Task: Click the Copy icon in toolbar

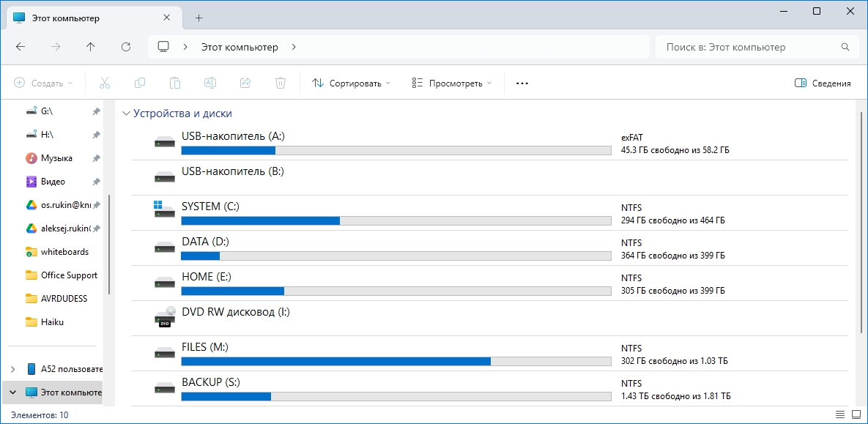Action: [x=140, y=83]
